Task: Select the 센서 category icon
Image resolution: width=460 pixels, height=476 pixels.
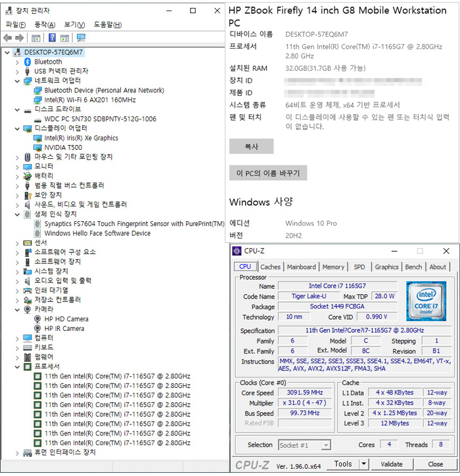Action: [28, 243]
